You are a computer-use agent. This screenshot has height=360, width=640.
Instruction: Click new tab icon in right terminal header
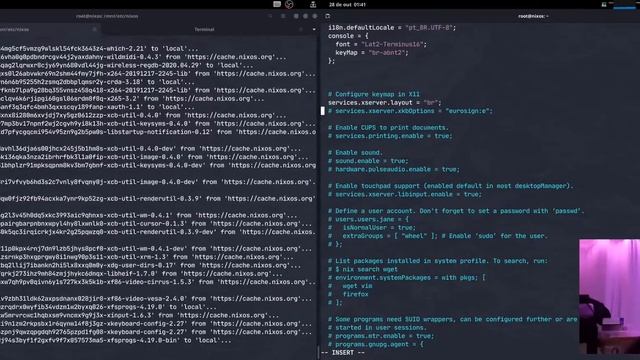tap(328, 16)
